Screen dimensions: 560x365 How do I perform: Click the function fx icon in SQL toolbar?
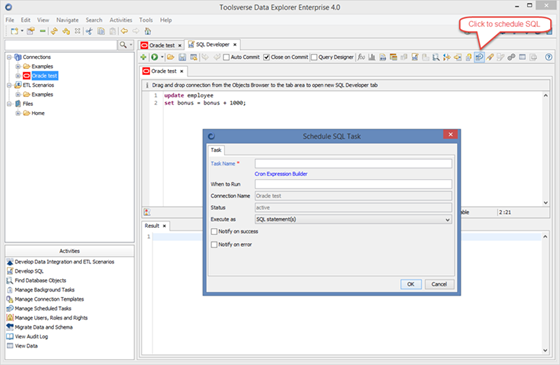(361, 57)
